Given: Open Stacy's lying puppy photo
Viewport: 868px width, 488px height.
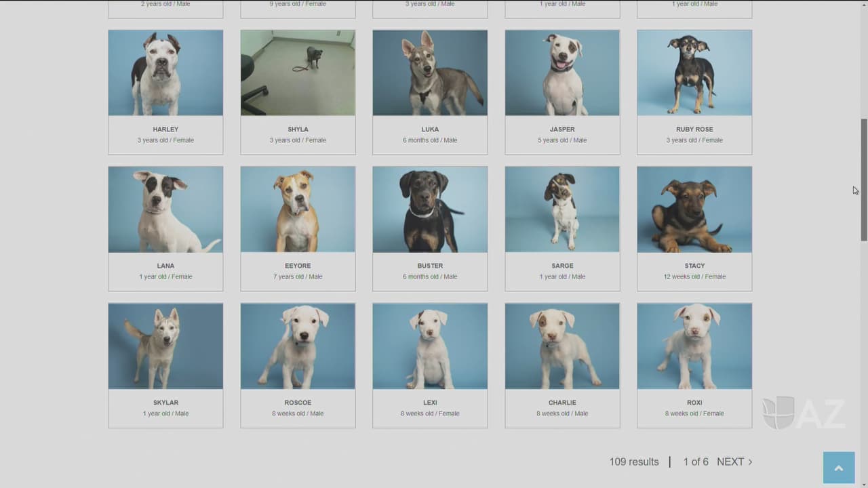Looking at the screenshot, I should point(694,209).
